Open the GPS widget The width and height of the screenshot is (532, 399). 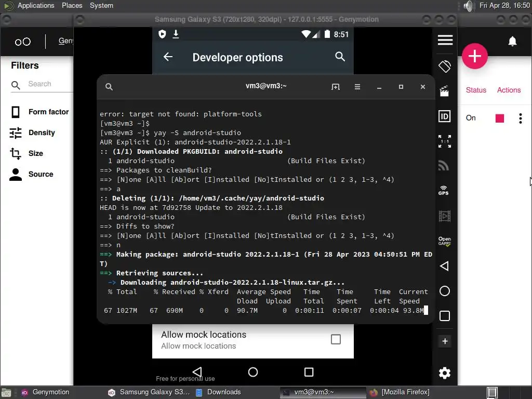click(444, 190)
